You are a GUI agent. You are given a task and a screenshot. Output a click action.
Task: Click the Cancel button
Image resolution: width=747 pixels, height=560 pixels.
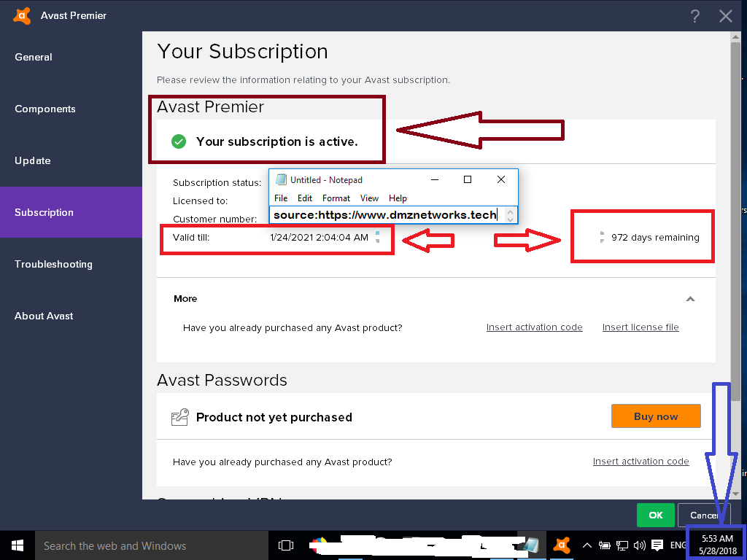704,516
